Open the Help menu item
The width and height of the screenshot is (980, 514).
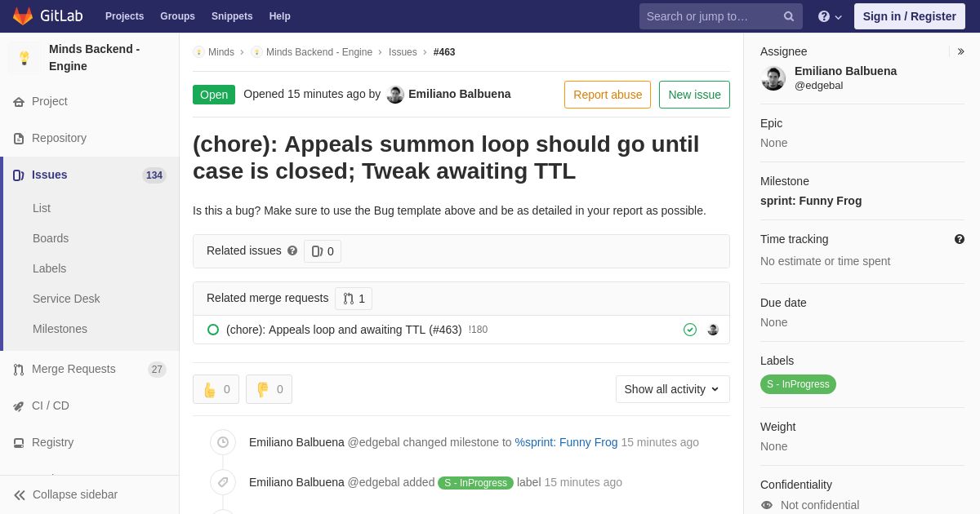280,16
